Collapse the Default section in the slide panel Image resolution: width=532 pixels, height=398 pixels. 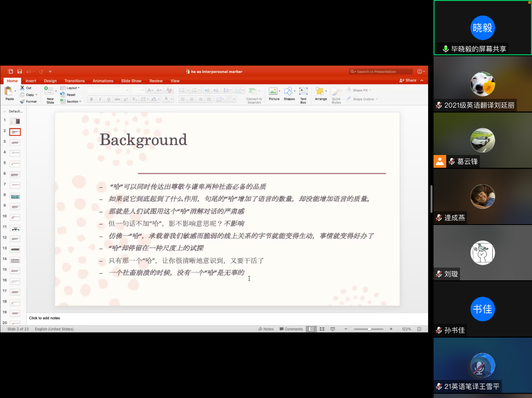tap(5, 111)
